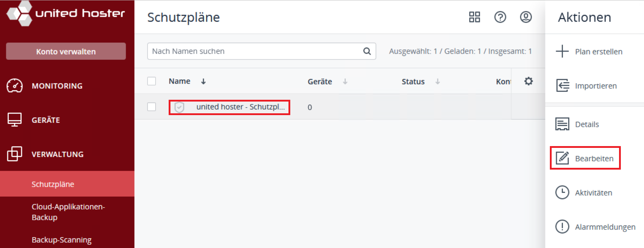644x248 pixels.
Task: Open Aktivitäten action label
Action: (x=594, y=193)
